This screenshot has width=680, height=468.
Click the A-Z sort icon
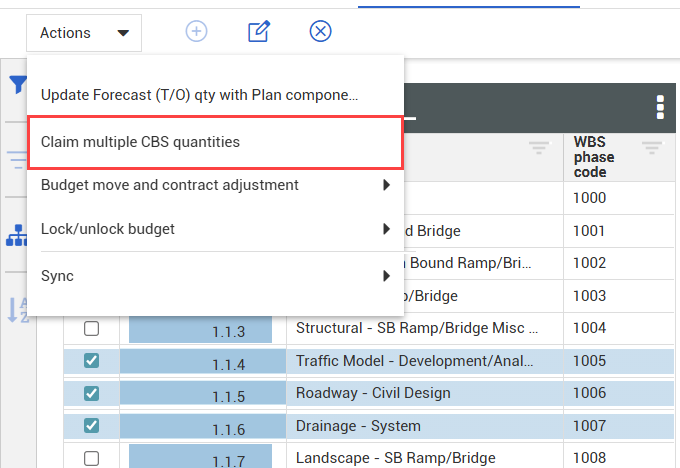point(17,310)
